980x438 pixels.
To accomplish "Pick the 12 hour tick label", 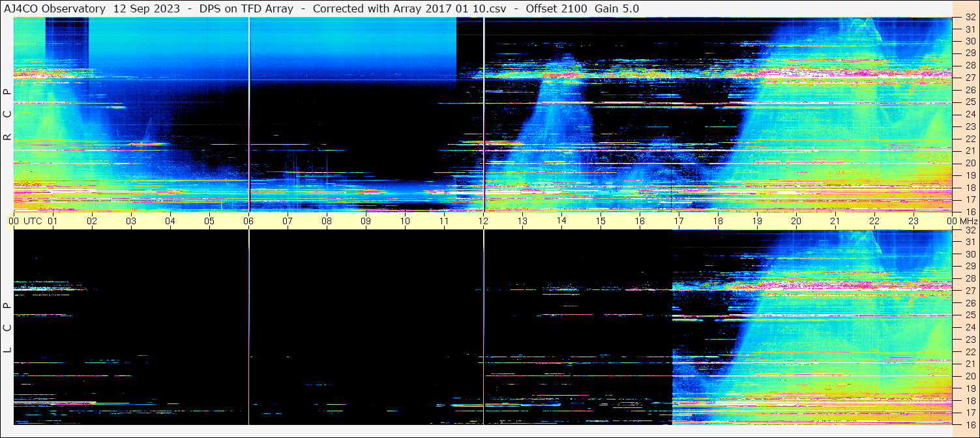I will pos(483,221).
